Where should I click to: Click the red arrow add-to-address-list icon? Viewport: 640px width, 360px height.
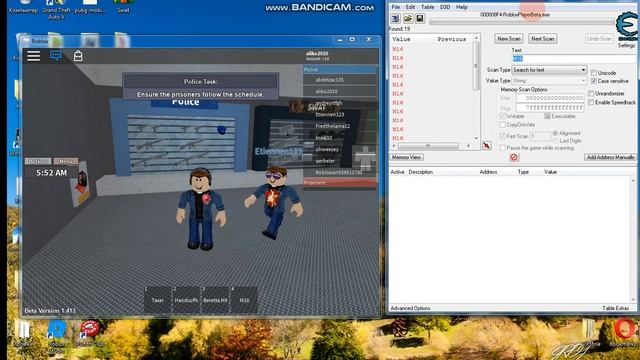click(487, 146)
